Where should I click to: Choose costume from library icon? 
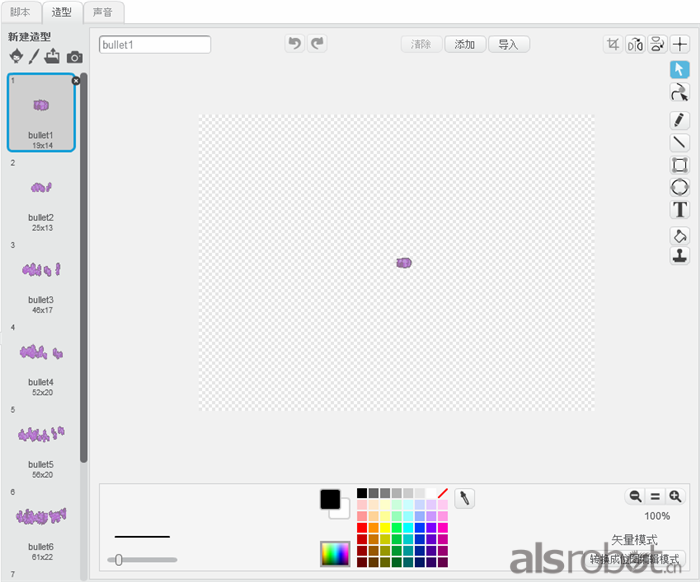click(17, 56)
